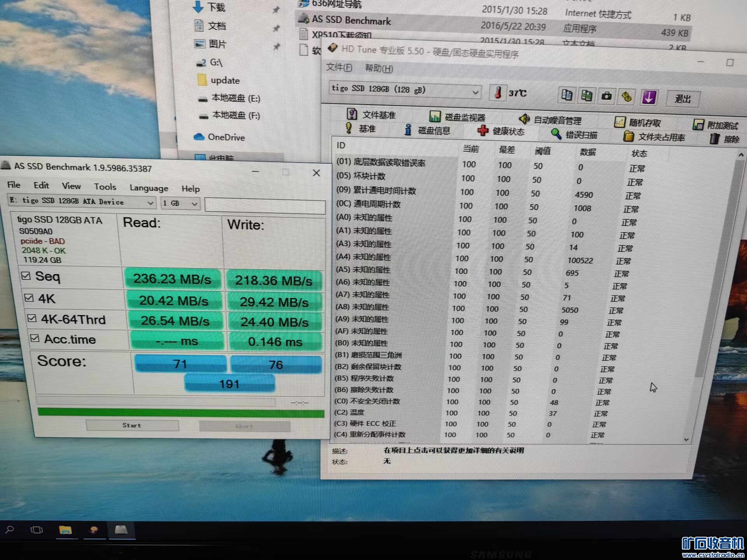Viewport: 747px width, 560px height.
Task: Select 本地磁盘 (E:) in Explorer sidebar
Action: (229, 98)
